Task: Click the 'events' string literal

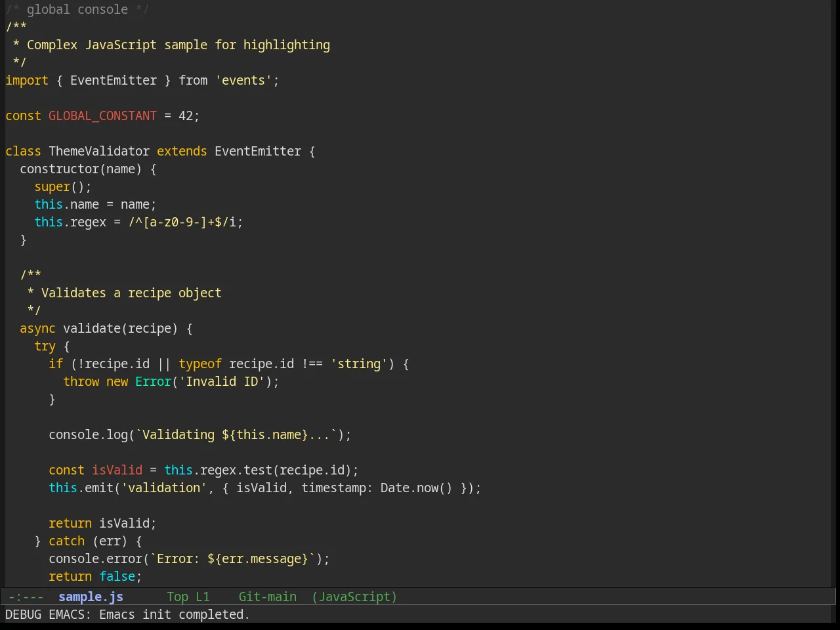Action: (x=243, y=80)
